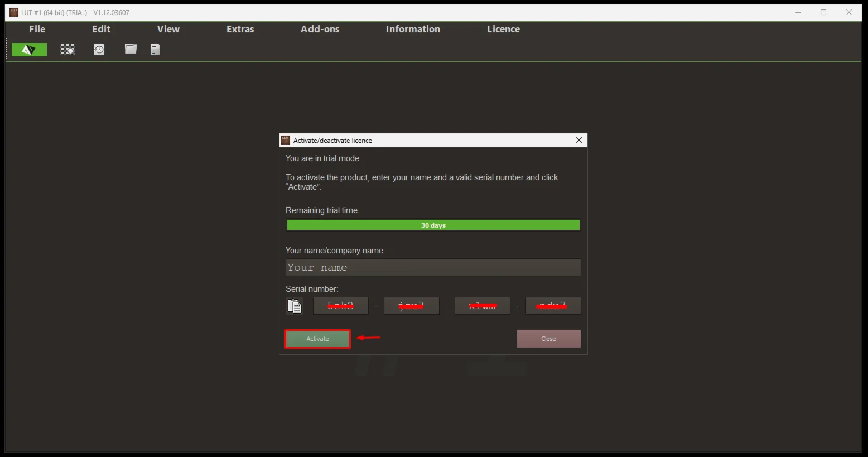The width and height of the screenshot is (868, 457).
Task: Open the Licence menu
Action: click(x=503, y=29)
